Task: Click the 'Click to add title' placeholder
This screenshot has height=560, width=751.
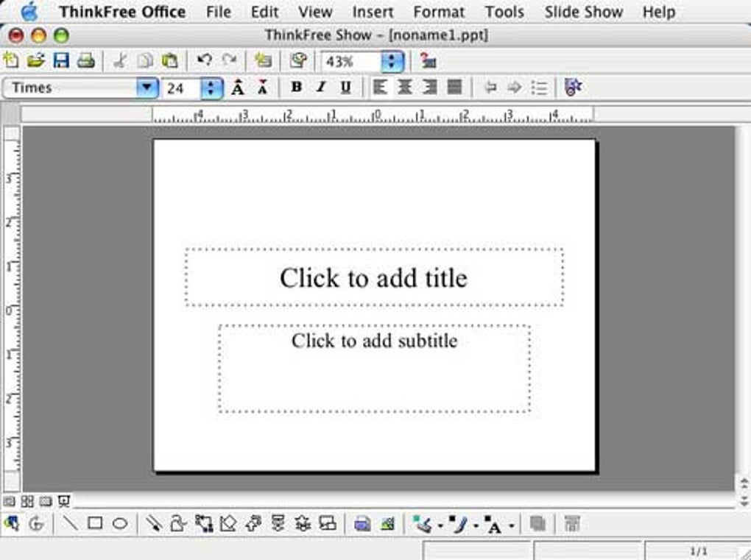Action: [374, 277]
